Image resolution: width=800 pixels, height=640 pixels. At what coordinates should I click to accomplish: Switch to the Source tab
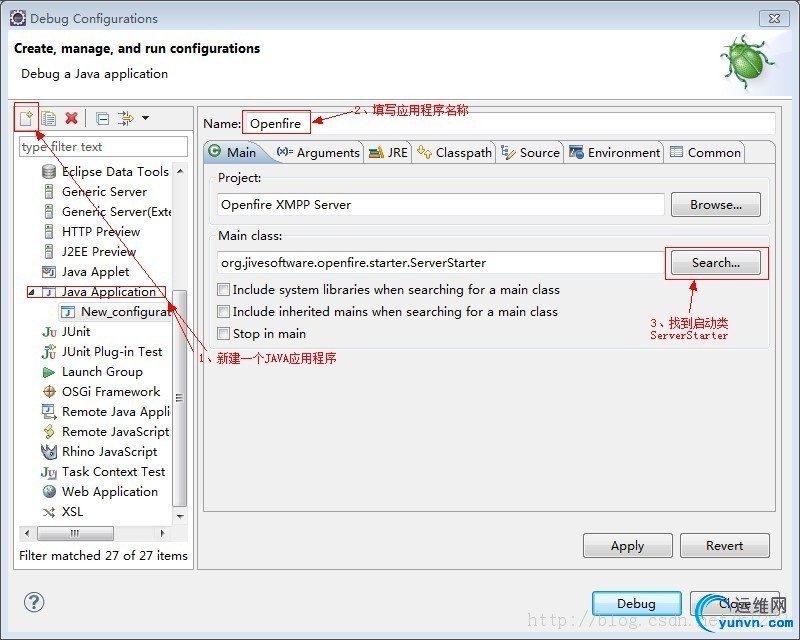(x=530, y=152)
